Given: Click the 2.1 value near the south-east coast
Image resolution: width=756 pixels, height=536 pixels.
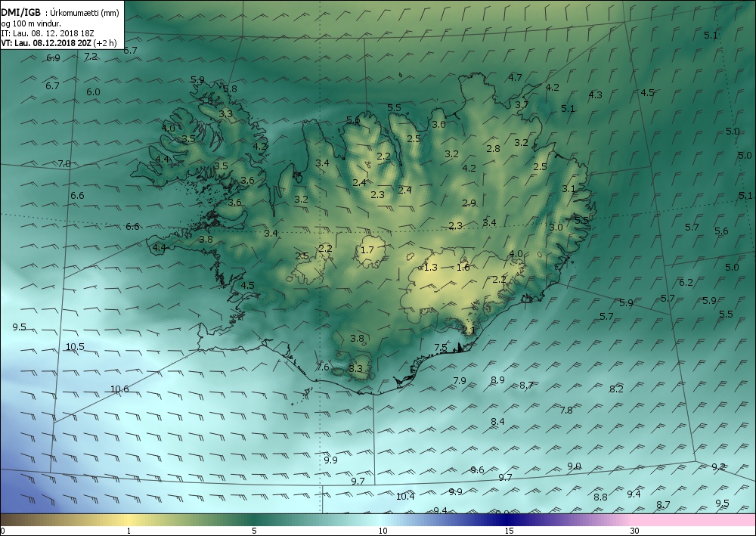Looking at the screenshot, I should pos(469,330).
